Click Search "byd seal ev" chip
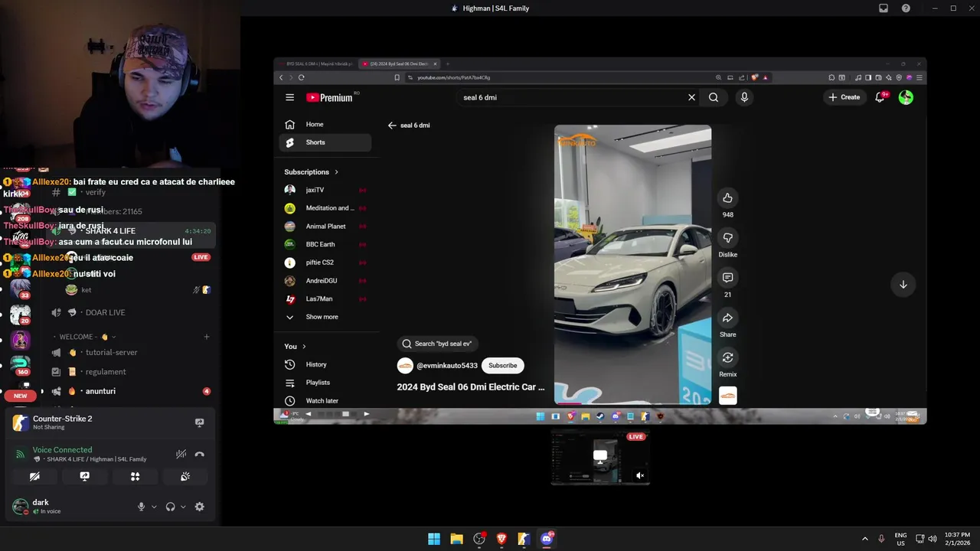Screen dimensions: 980x551 [436, 344]
